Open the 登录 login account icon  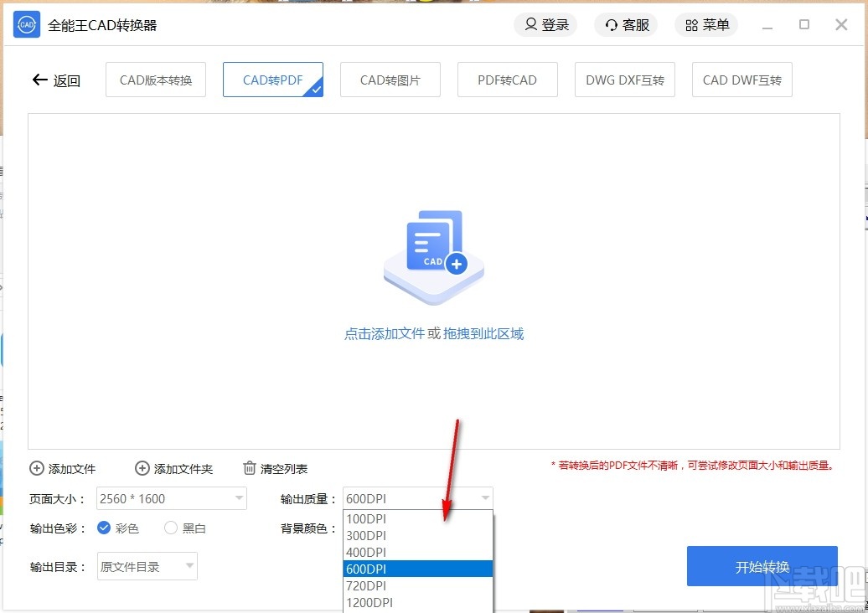pos(533,24)
